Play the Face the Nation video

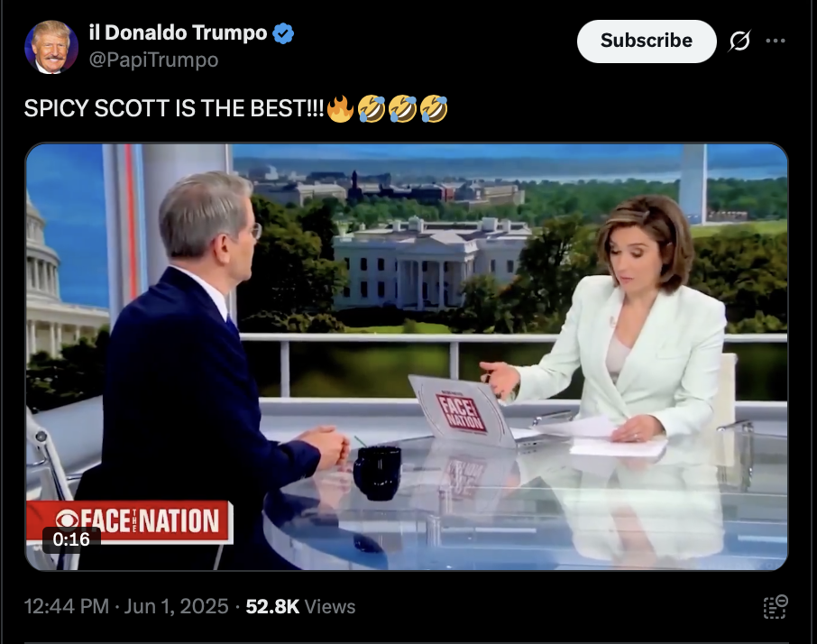click(407, 357)
